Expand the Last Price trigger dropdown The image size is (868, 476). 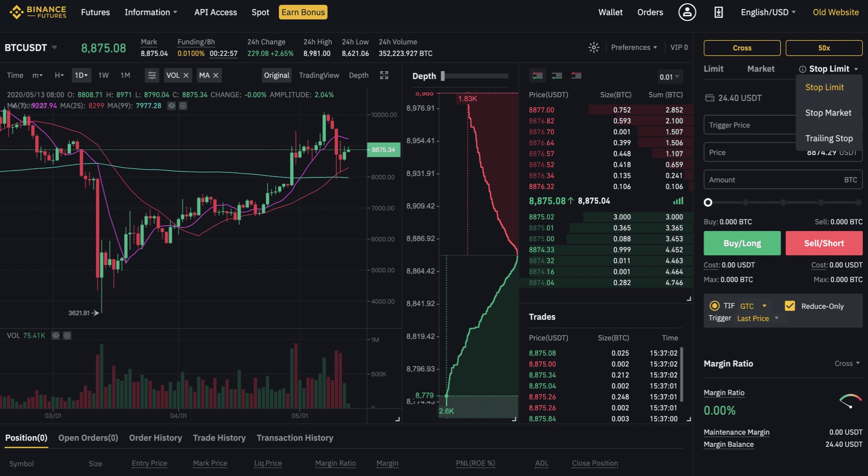pos(758,318)
